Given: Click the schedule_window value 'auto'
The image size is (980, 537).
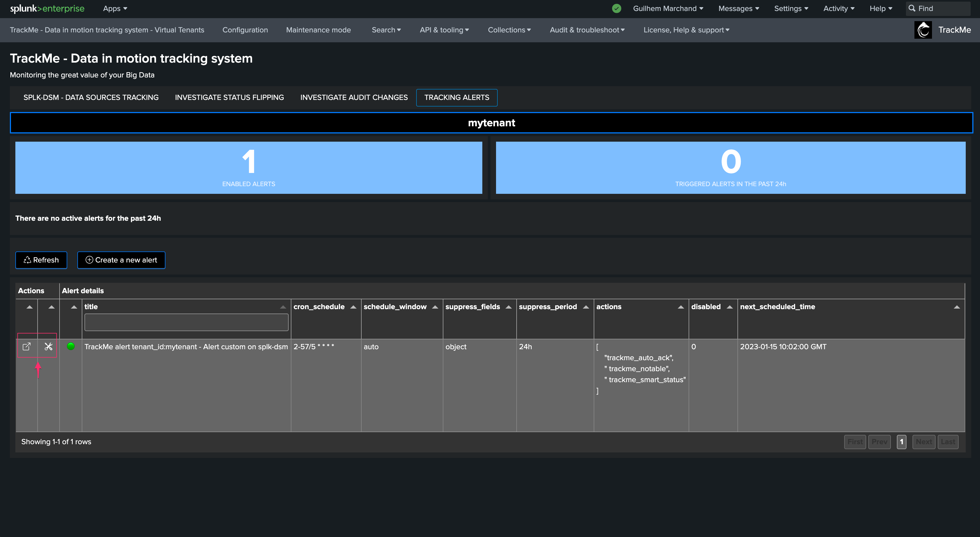Looking at the screenshot, I should (x=371, y=347).
